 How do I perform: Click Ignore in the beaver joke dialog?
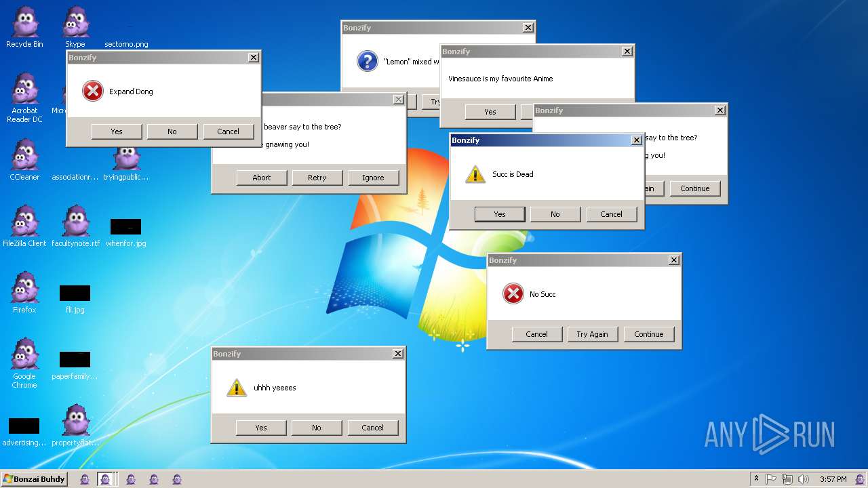(373, 178)
